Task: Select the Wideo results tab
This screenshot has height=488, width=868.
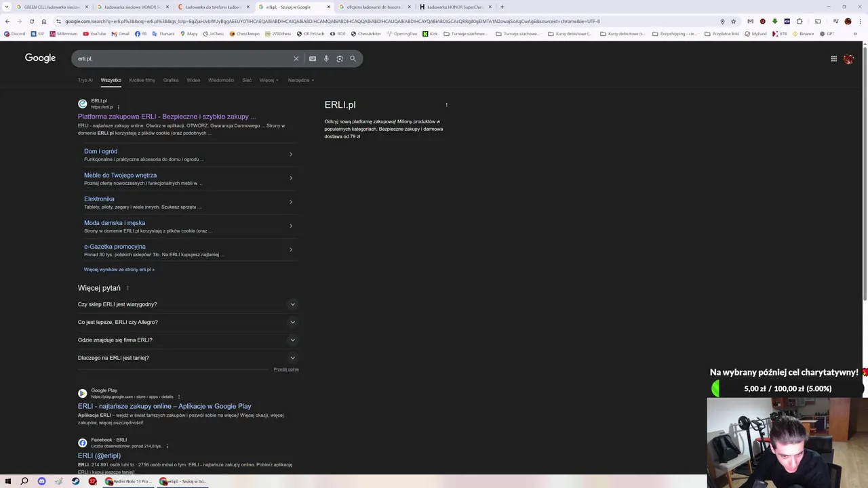Action: point(193,80)
